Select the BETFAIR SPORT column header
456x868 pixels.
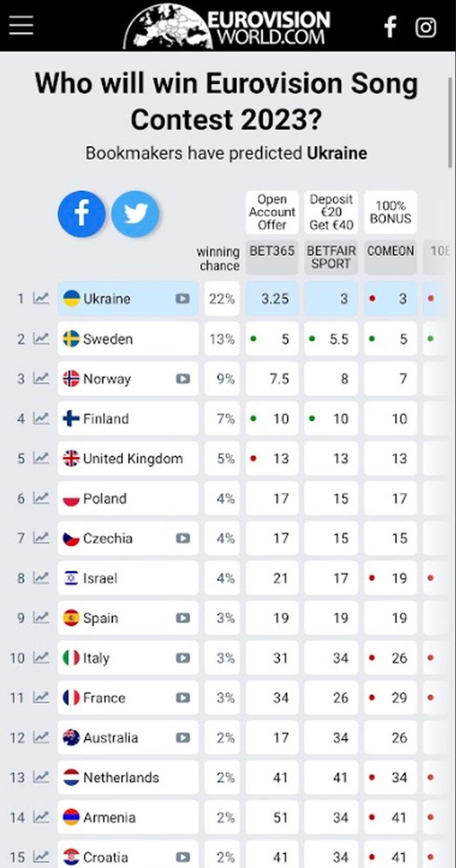pyautogui.click(x=331, y=257)
